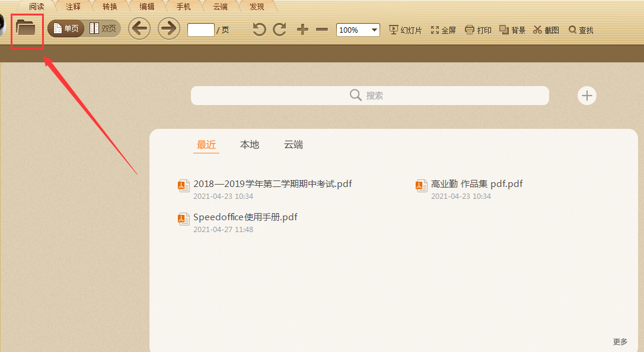Viewport: 644px width, 352px height.
Task: Open the 100% zoom level dropdown
Action: [x=358, y=29]
